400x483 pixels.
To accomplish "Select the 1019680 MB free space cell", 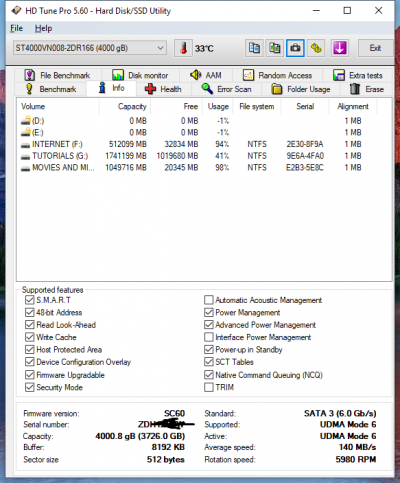I will [x=177, y=156].
